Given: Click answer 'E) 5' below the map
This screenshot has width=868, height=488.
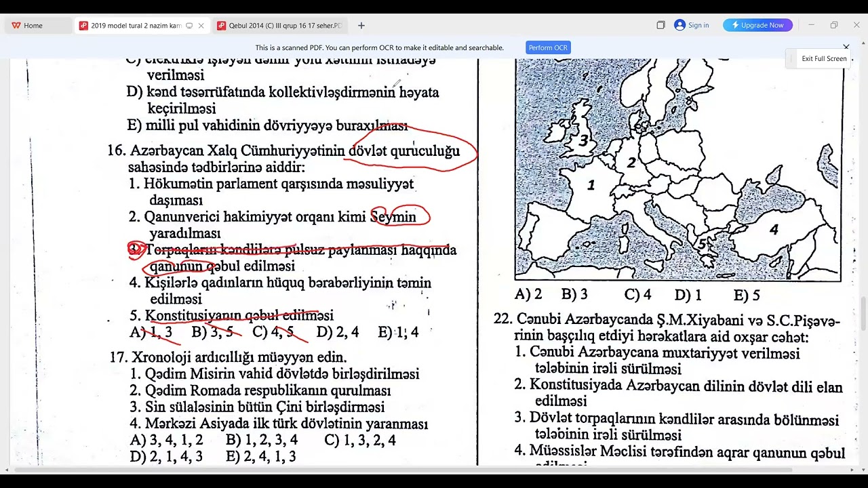Looking at the screenshot, I should (x=747, y=295).
